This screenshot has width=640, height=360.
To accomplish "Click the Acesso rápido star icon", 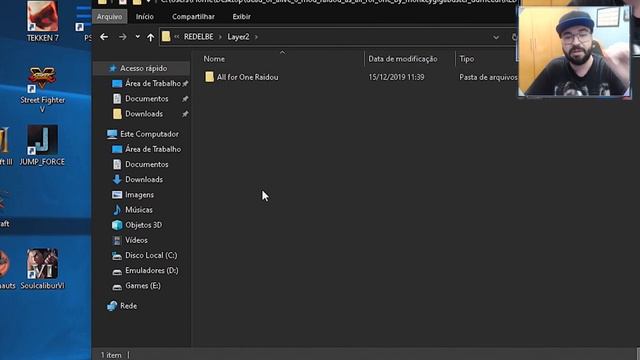I will pos(113,68).
